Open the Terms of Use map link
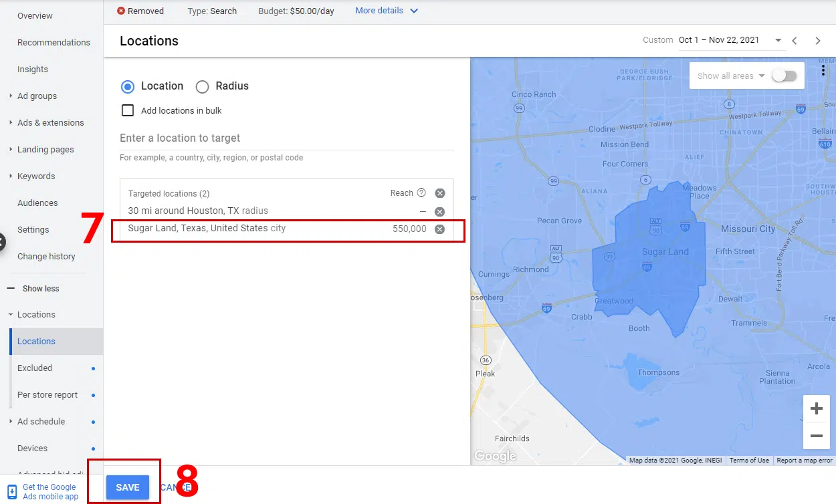836x504 pixels. pos(749,460)
